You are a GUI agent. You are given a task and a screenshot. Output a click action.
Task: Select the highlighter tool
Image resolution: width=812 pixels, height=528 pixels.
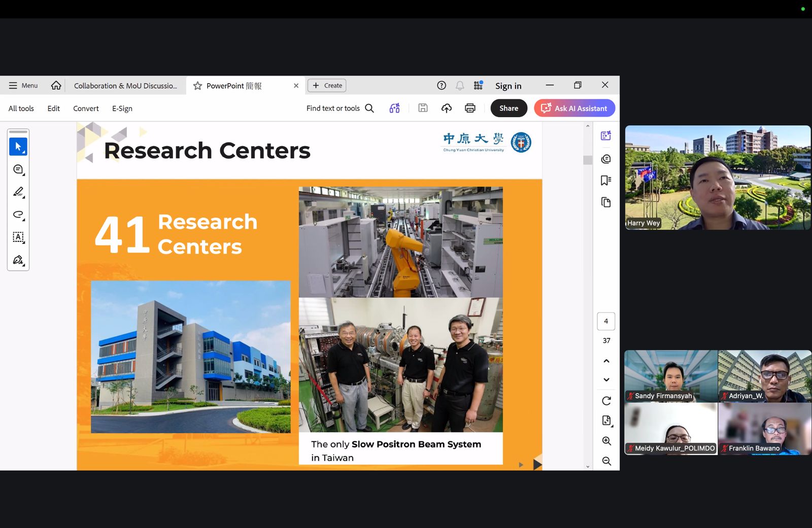(x=18, y=192)
